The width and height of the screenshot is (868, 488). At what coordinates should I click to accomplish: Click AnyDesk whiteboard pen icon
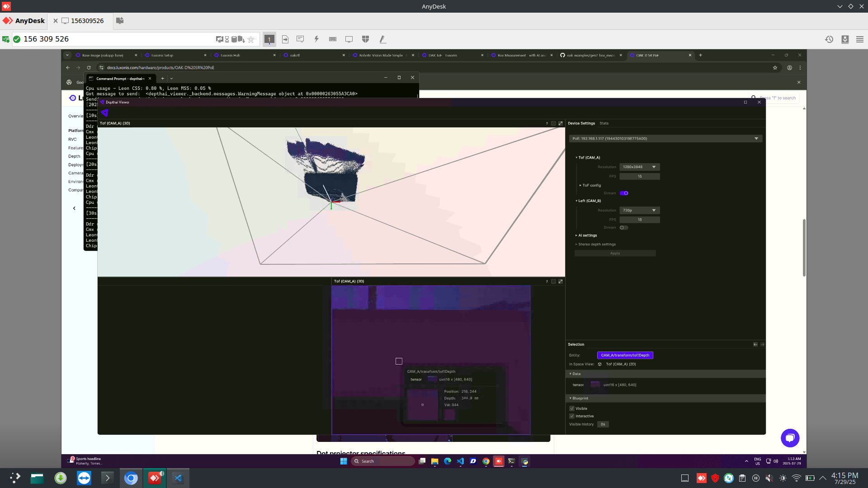click(382, 39)
